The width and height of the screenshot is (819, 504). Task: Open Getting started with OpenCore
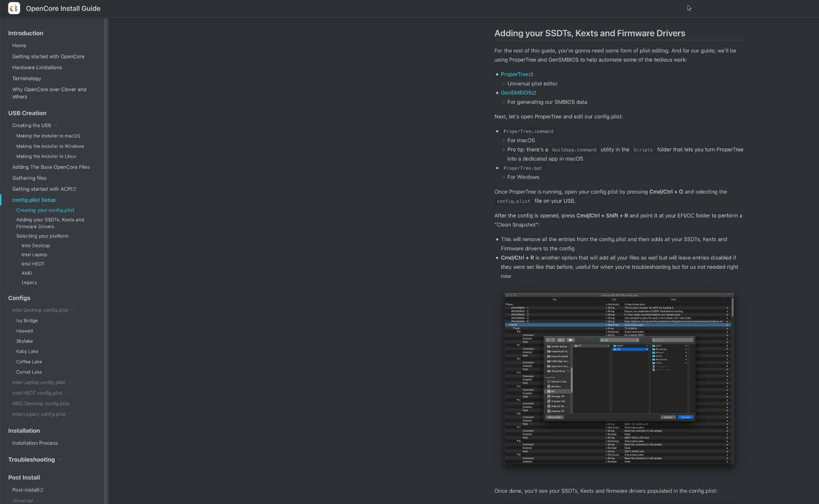[x=48, y=56]
